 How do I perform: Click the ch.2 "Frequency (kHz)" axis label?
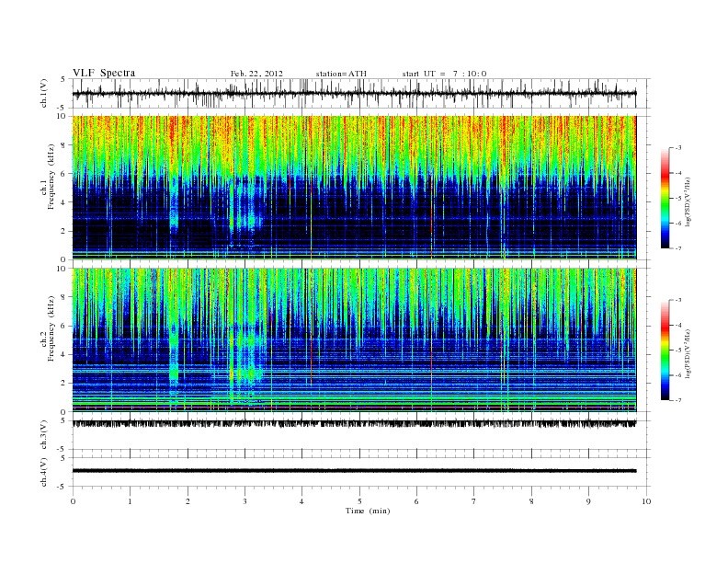pyautogui.click(x=51, y=328)
